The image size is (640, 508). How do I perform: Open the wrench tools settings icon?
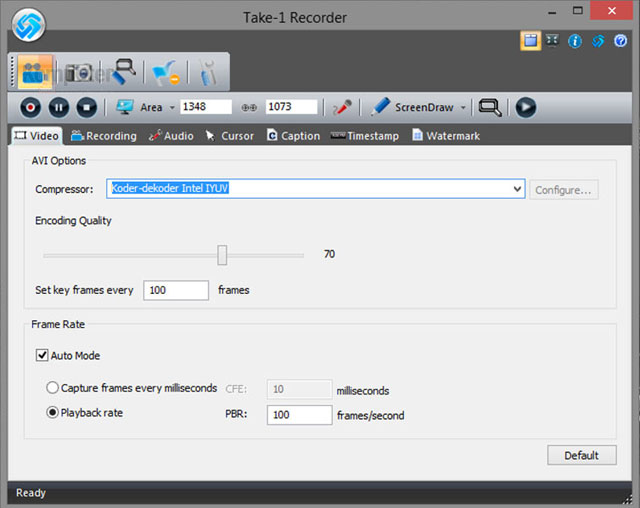[209, 73]
